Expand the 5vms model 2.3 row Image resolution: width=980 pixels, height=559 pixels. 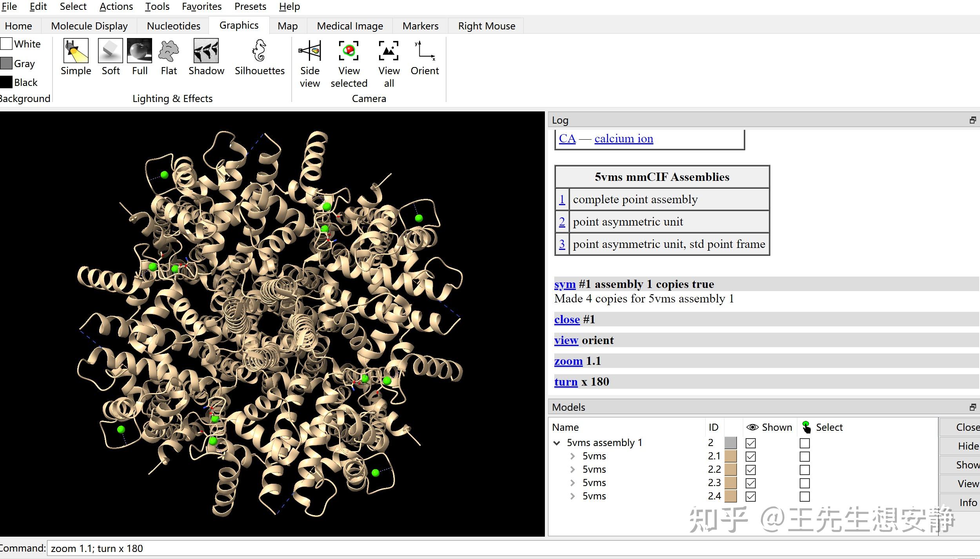(x=572, y=483)
